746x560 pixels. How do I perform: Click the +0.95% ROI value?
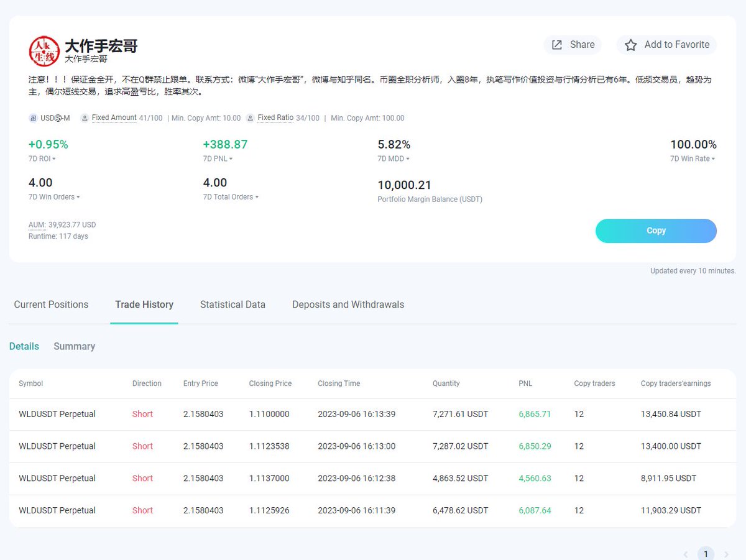coord(48,145)
